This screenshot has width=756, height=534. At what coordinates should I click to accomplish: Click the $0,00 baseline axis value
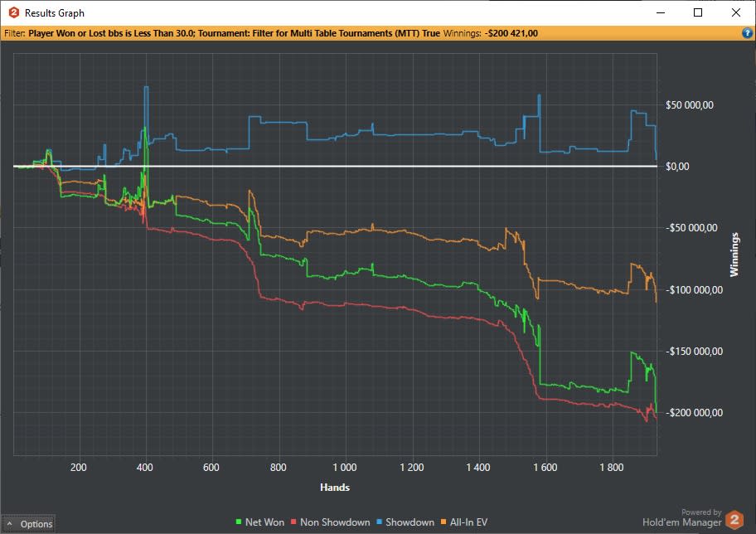[x=677, y=167]
